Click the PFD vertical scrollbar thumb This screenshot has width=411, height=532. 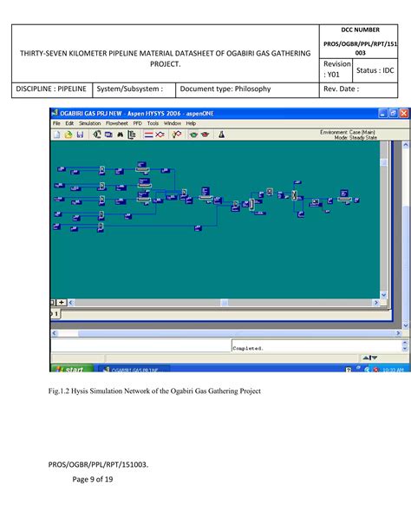[383, 162]
